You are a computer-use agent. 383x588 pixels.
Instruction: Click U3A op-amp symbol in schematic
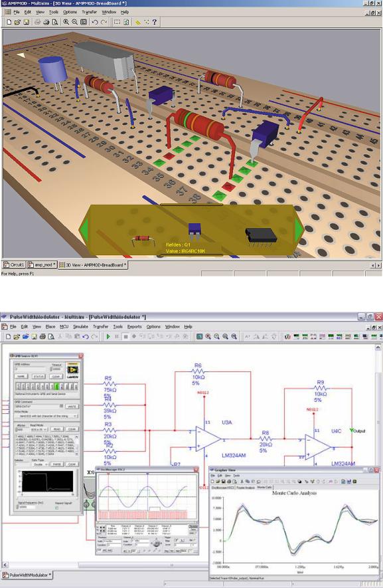(208, 439)
